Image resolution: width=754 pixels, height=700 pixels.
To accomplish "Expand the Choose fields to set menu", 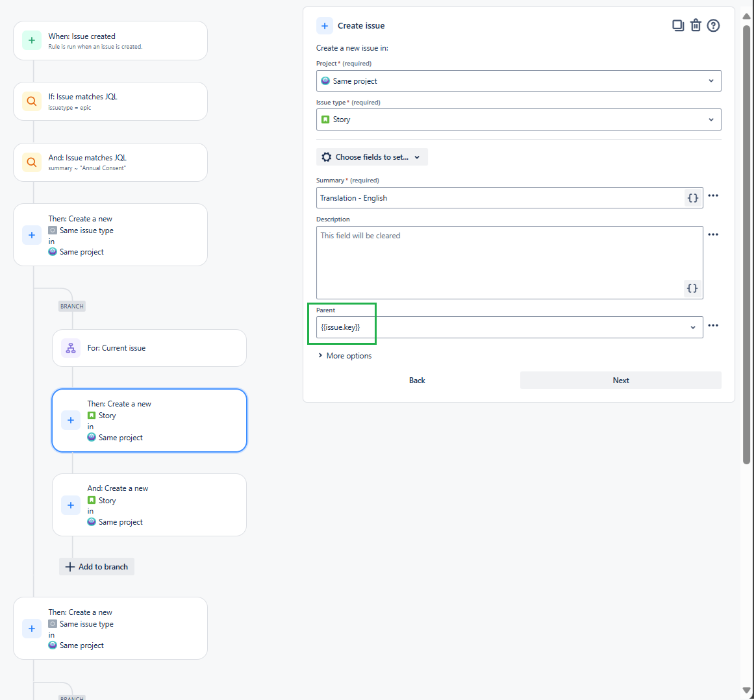I will click(371, 156).
